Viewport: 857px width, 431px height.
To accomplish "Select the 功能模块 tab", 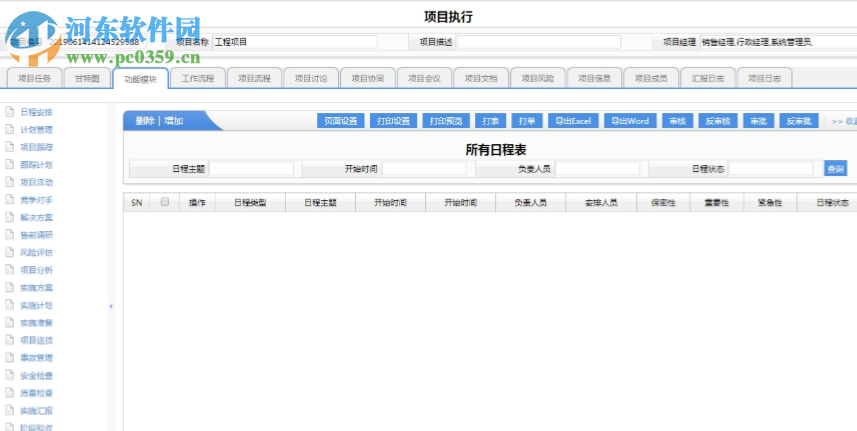I will (x=140, y=79).
